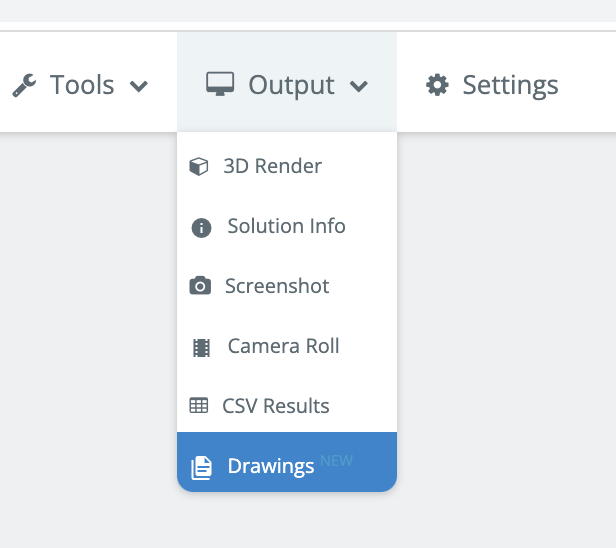Open the Settings text label
Screen dimensions: 616x548
(x=510, y=85)
